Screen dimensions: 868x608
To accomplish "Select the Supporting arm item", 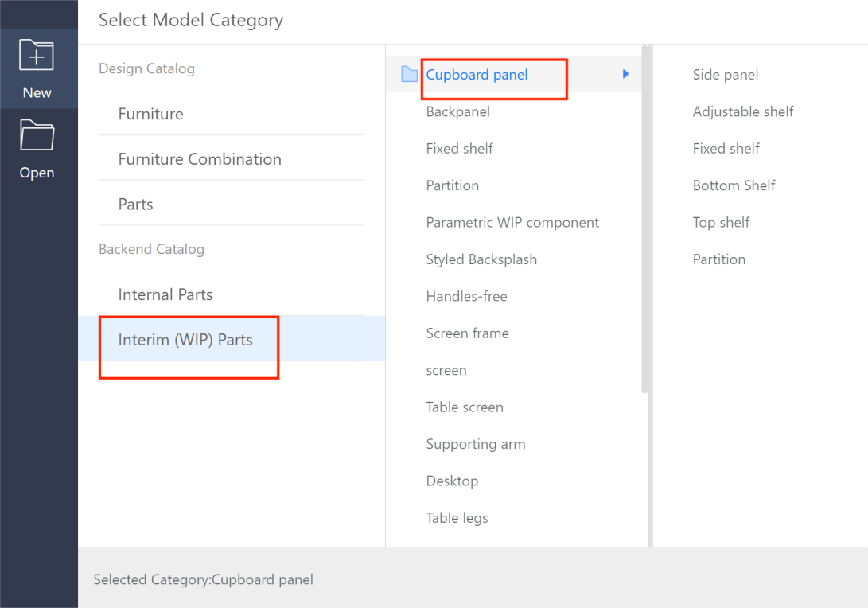I will (x=476, y=444).
